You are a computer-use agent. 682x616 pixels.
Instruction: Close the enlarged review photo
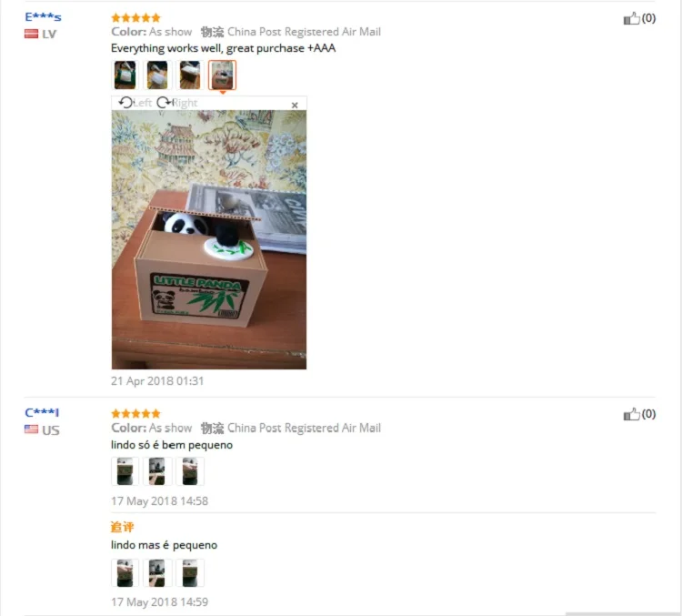295,105
